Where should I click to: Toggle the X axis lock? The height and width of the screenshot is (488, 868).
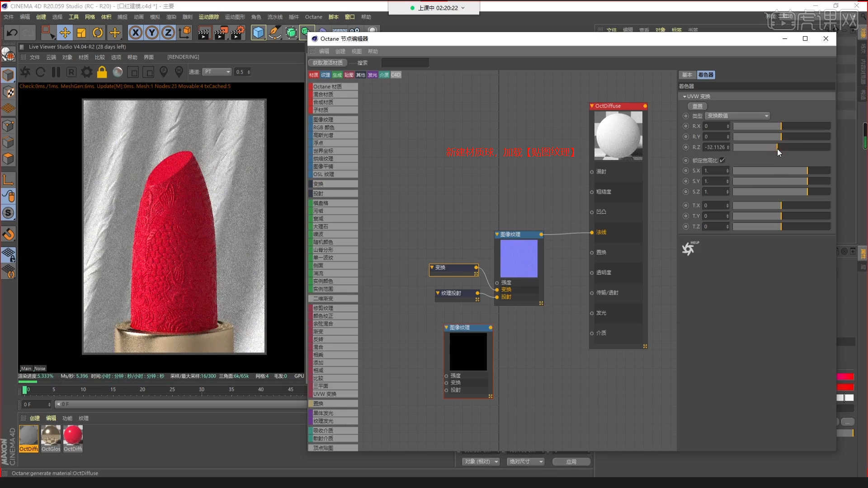coord(135,33)
